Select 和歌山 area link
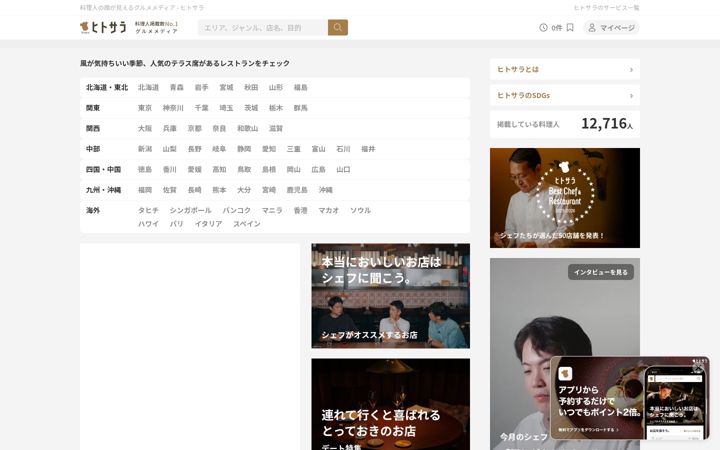720x450 pixels. (248, 129)
